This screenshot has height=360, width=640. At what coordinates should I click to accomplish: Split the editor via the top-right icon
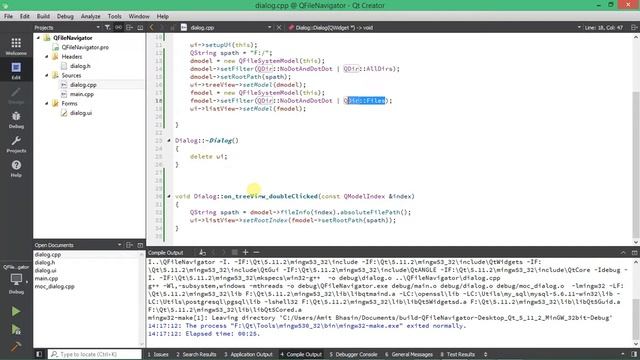pyautogui.click(x=634, y=27)
